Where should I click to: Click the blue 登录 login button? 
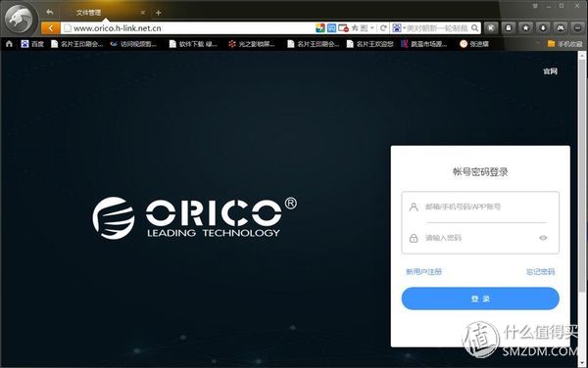[x=480, y=299]
